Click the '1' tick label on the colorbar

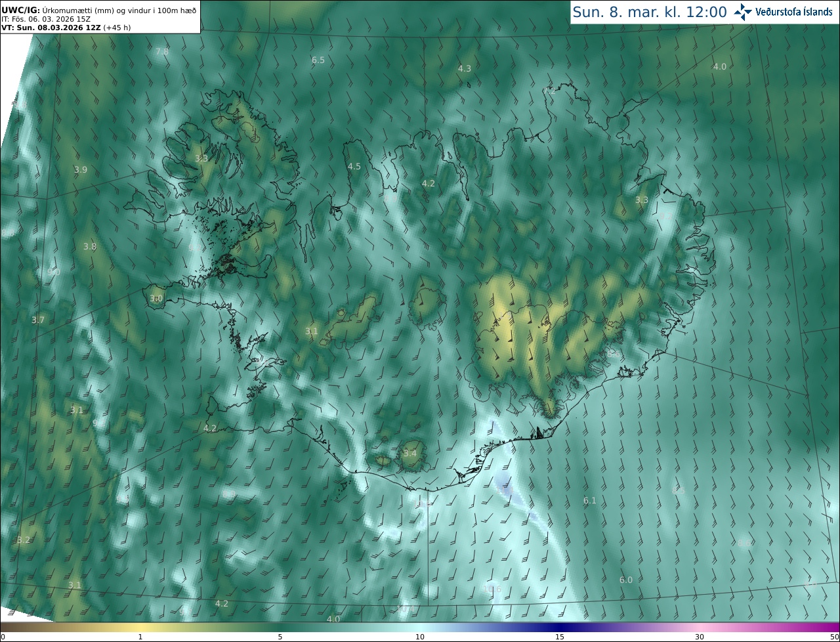[x=140, y=637]
